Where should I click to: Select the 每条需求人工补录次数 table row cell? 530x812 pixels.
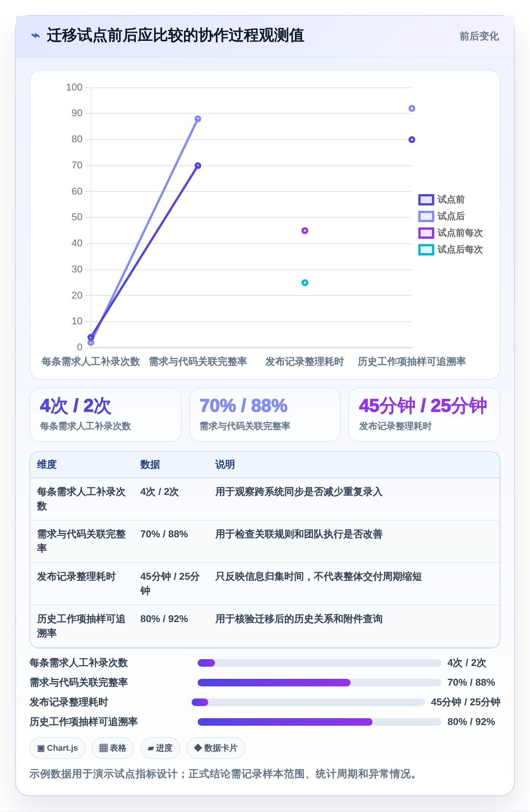pos(82,499)
